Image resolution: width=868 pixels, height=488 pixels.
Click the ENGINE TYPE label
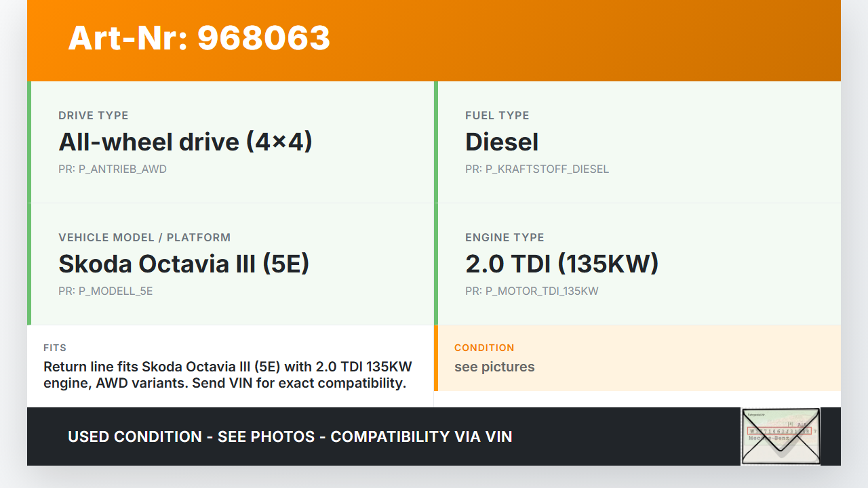coord(505,237)
